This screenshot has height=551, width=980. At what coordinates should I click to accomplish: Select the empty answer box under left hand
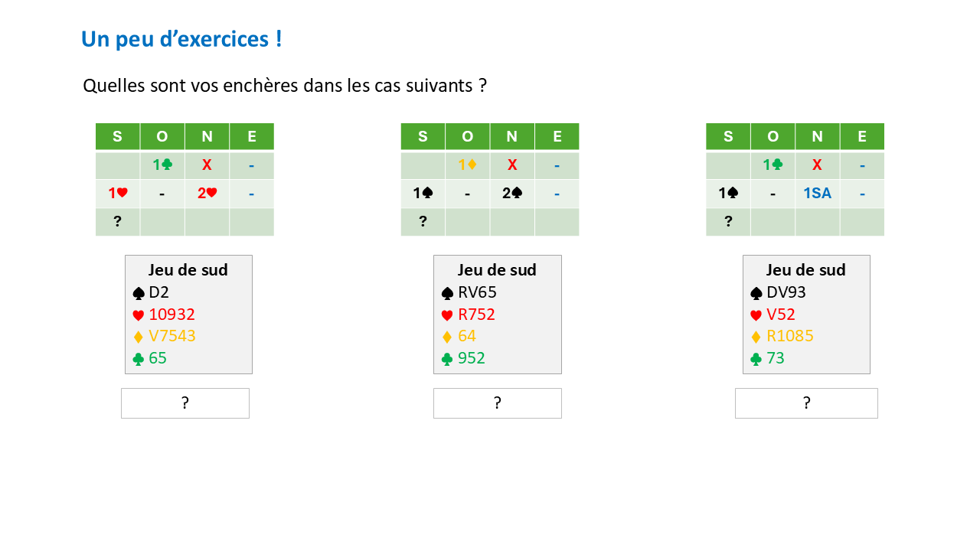[x=185, y=403]
